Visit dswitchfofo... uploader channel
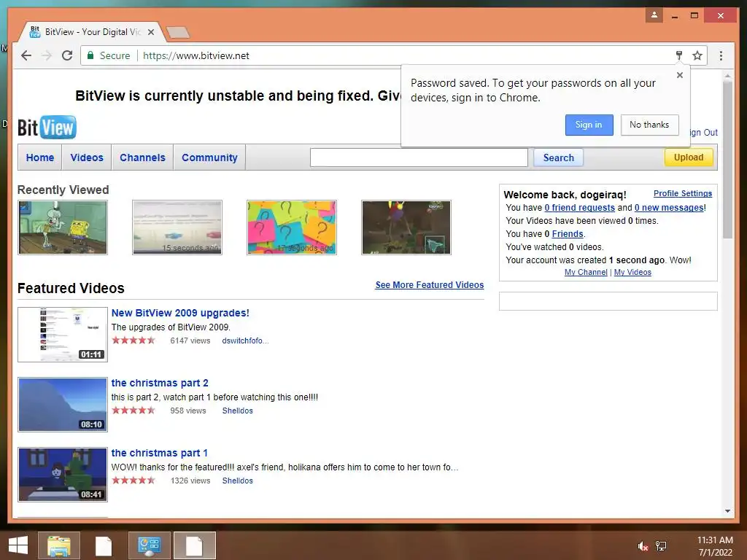 pos(245,341)
